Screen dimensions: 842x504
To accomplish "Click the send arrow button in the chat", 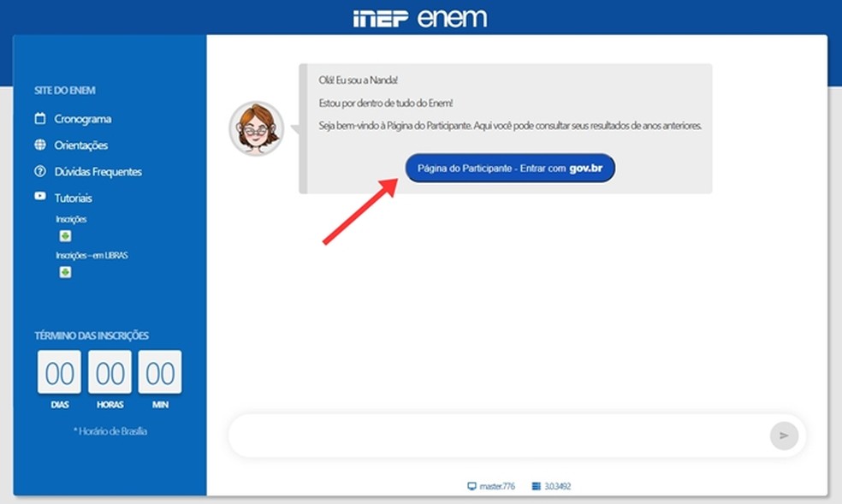I will tap(784, 436).
